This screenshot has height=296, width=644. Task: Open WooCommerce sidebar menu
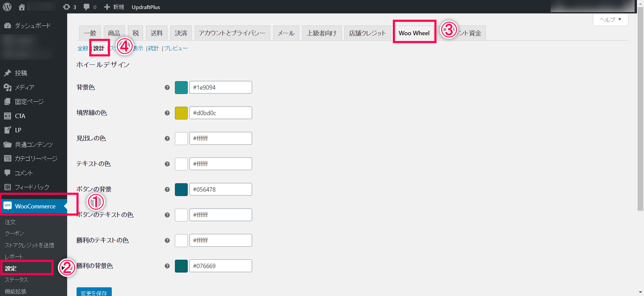[x=33, y=206]
